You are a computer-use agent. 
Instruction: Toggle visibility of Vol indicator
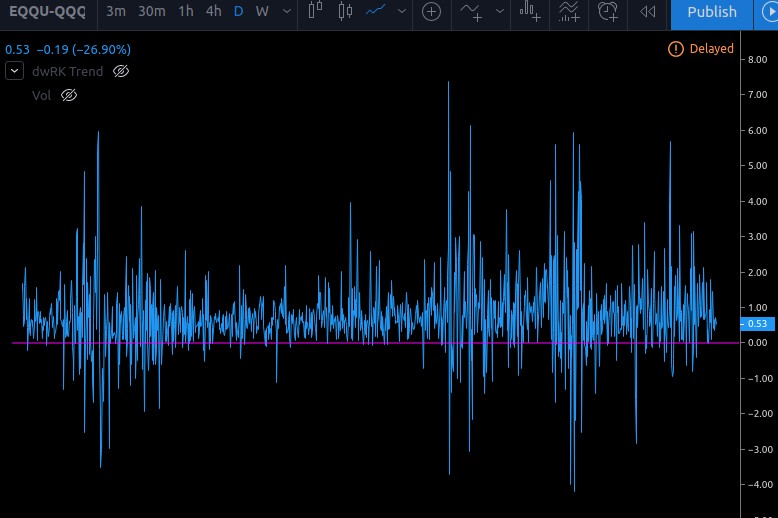(x=69, y=96)
